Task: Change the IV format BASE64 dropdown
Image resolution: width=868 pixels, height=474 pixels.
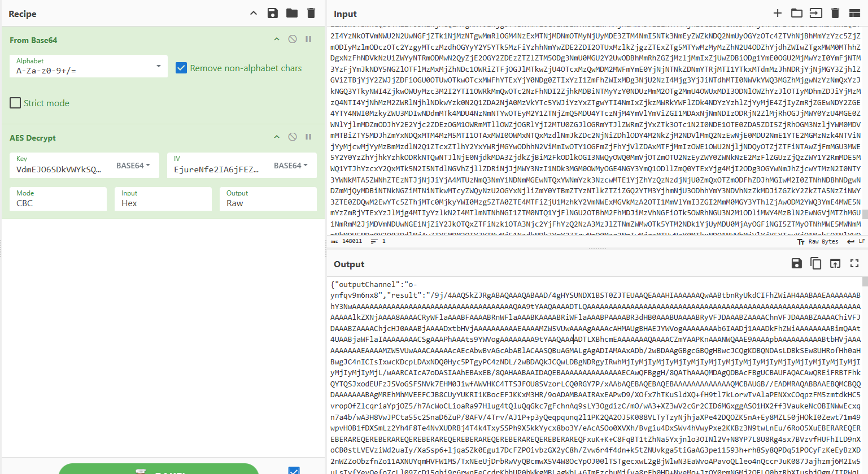Action: pyautogui.click(x=291, y=166)
